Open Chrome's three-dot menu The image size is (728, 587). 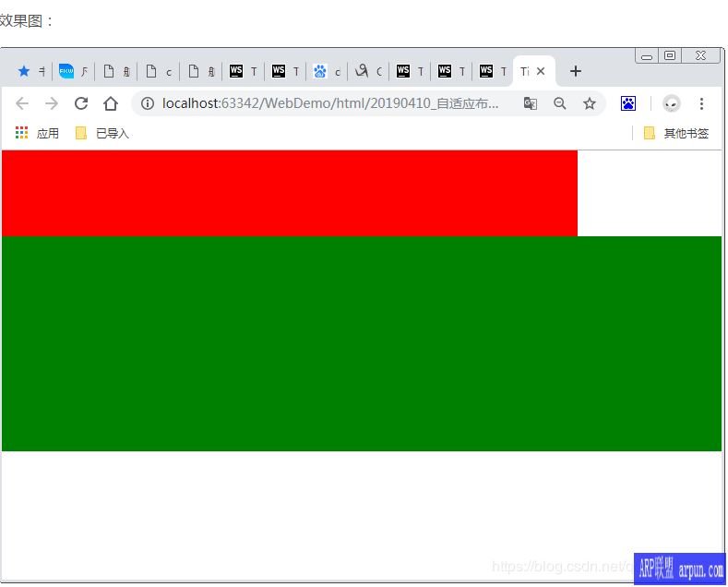coord(701,103)
